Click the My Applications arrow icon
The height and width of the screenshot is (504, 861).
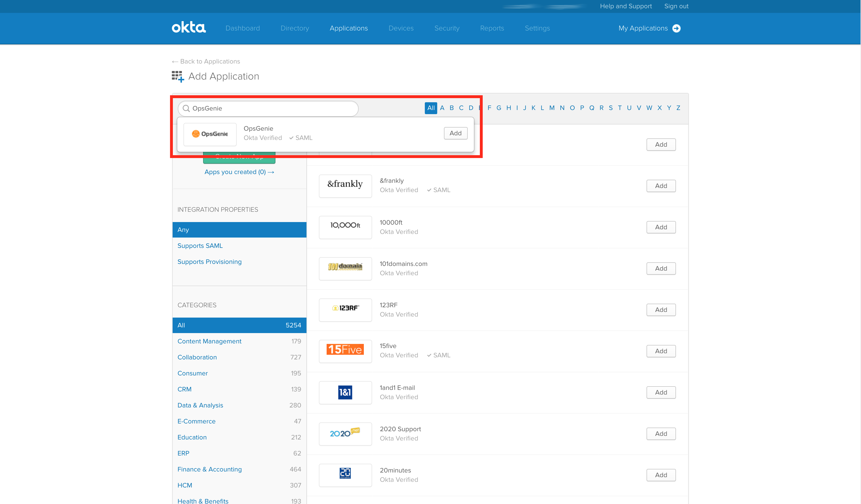click(676, 28)
